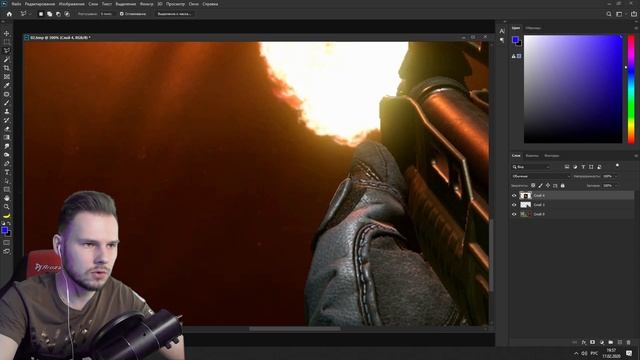Select the Smudge tool
The width and height of the screenshot is (640, 360).
click(x=7, y=146)
